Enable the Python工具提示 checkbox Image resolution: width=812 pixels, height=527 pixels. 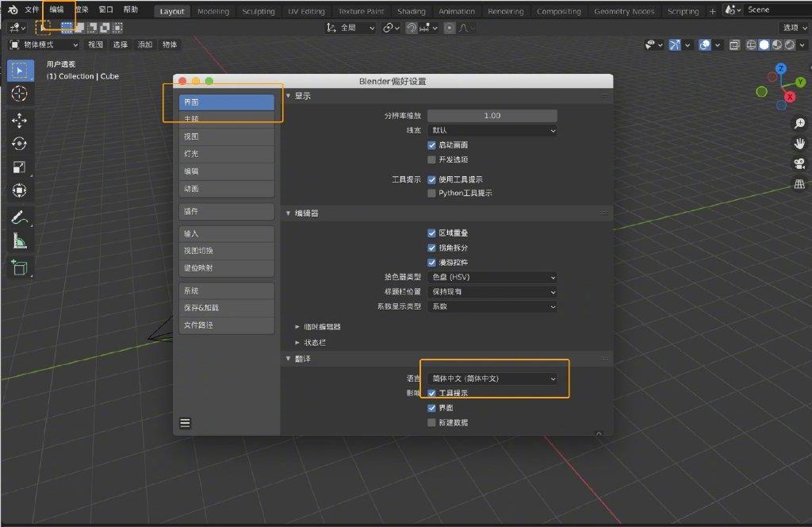point(431,194)
